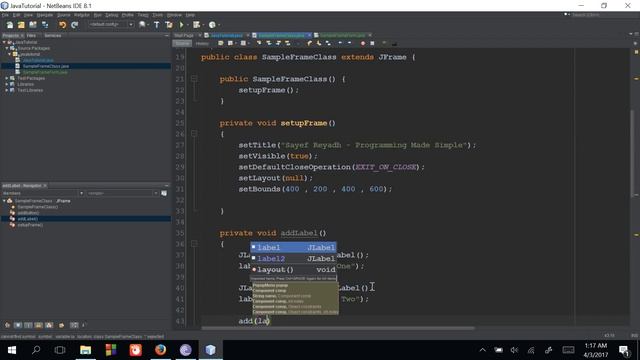The height and width of the screenshot is (360, 640).
Task: Click the taskbar search magnifier icon
Action: tap(36, 350)
